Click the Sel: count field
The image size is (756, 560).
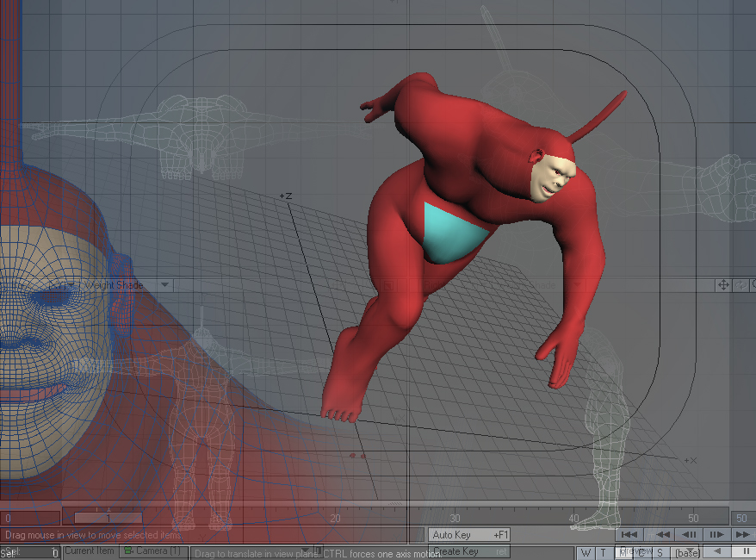tap(30, 551)
